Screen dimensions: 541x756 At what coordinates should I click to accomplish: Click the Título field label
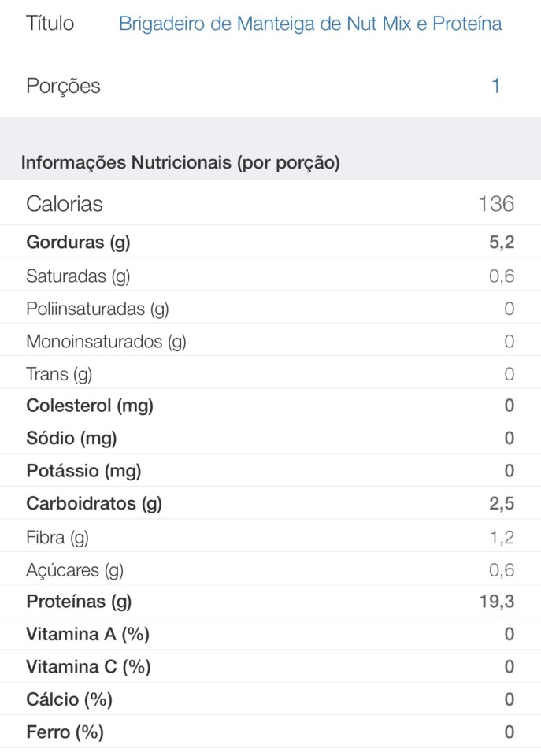pyautogui.click(x=50, y=24)
